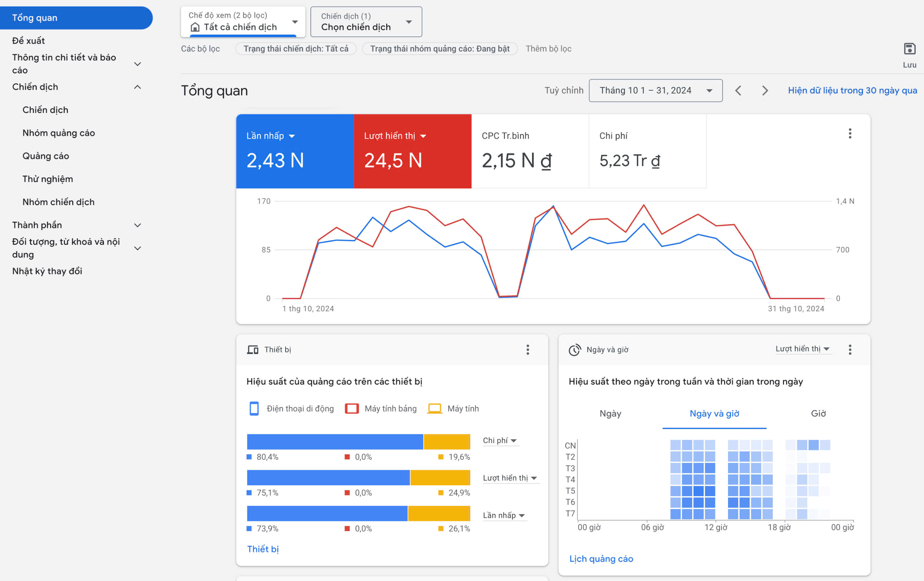The image size is (924, 581).
Task: Open Nhật ký thay đổi in sidebar
Action: click(47, 271)
